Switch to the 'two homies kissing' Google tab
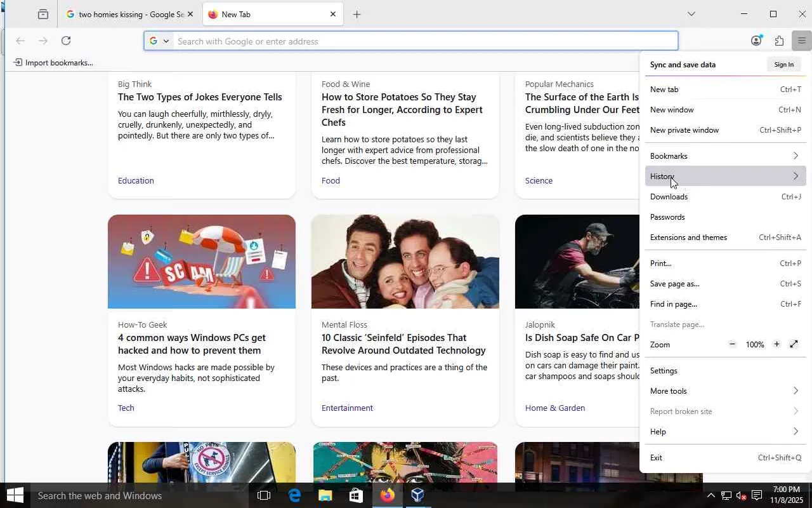The image size is (812, 508). [x=127, y=14]
